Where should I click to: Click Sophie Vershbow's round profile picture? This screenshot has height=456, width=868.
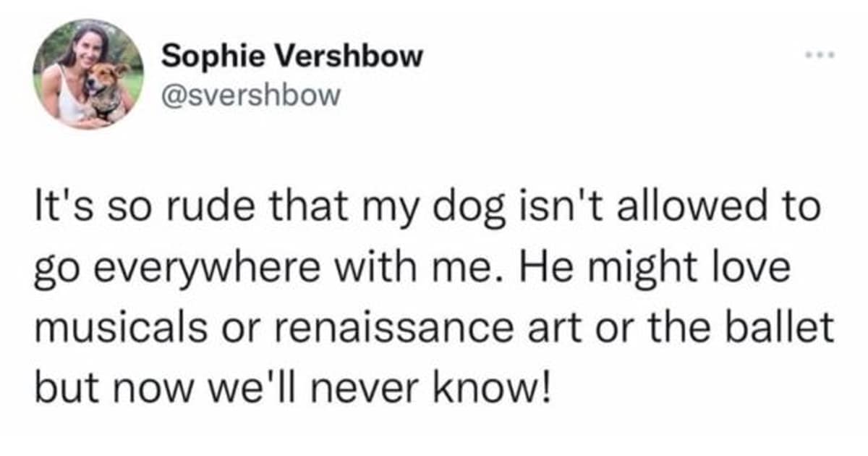pyautogui.click(x=88, y=75)
